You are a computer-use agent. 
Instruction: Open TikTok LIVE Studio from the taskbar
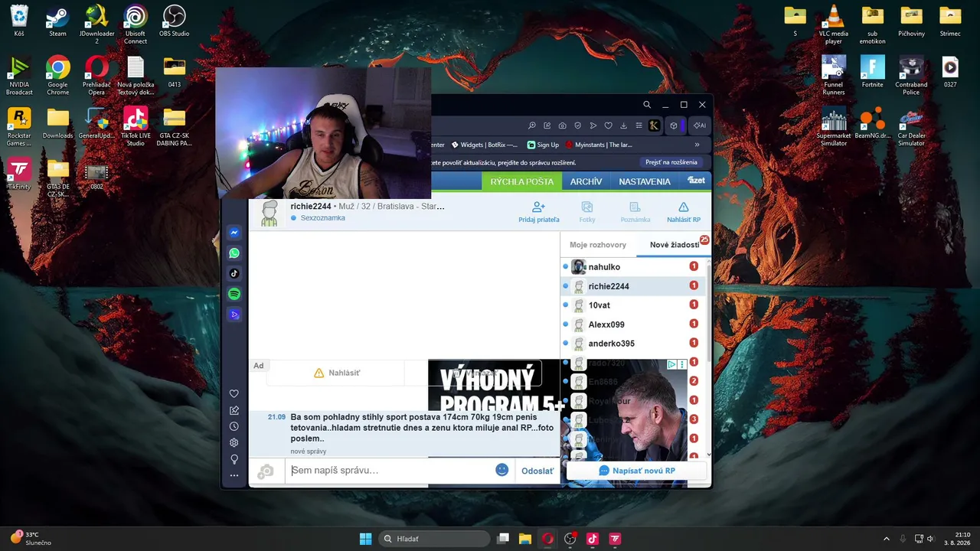pos(592,539)
